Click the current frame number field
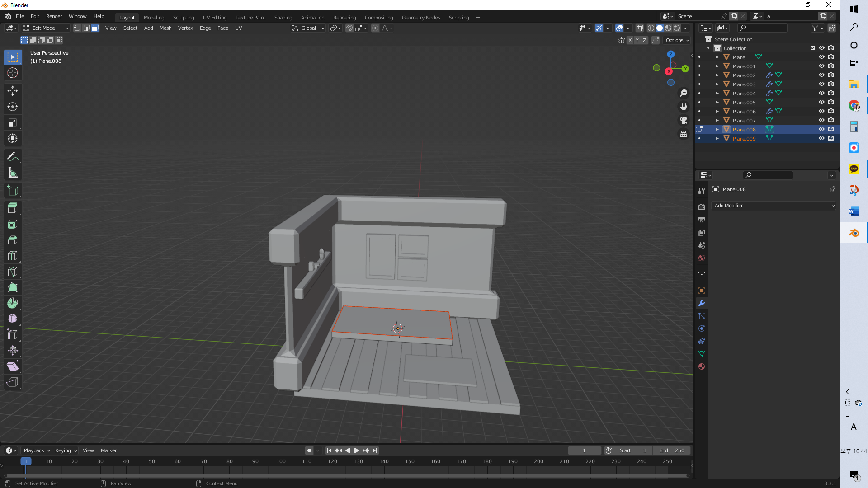Image resolution: width=868 pixels, height=488 pixels. (584, 450)
